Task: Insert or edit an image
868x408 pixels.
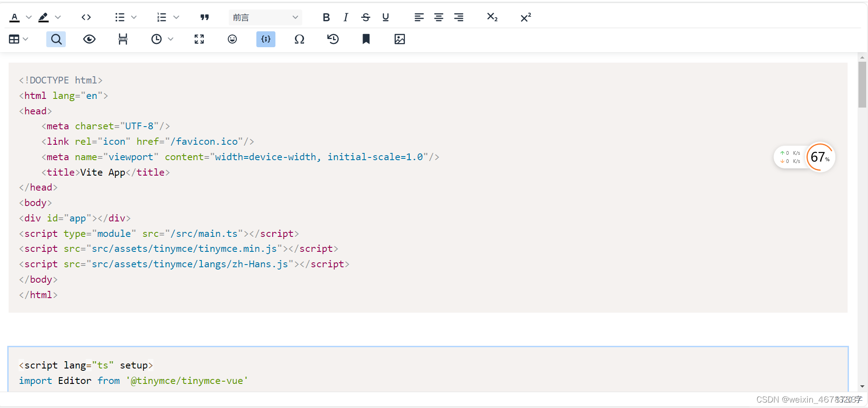Action: 400,39
